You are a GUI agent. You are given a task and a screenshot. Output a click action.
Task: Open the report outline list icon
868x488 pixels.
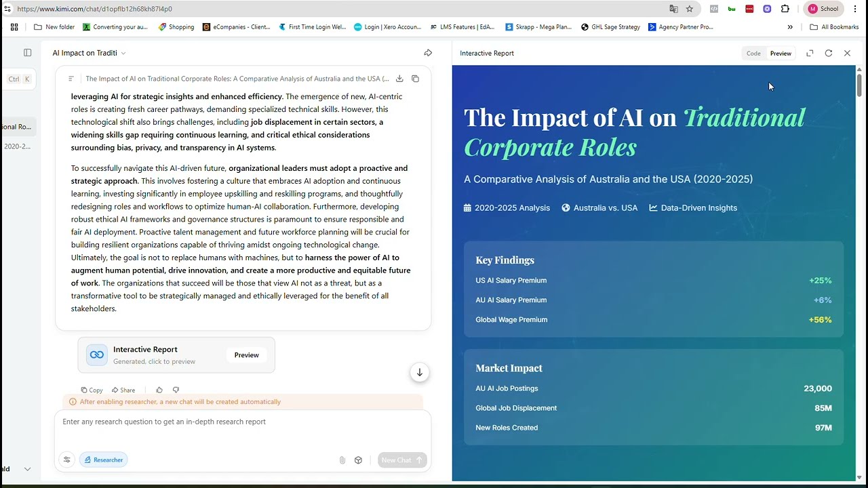point(71,79)
